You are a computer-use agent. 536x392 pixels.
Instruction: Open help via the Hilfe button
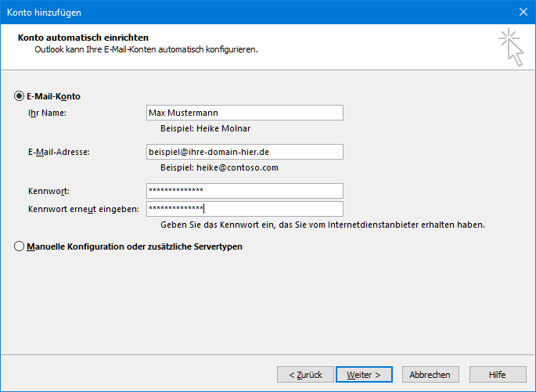point(497,375)
